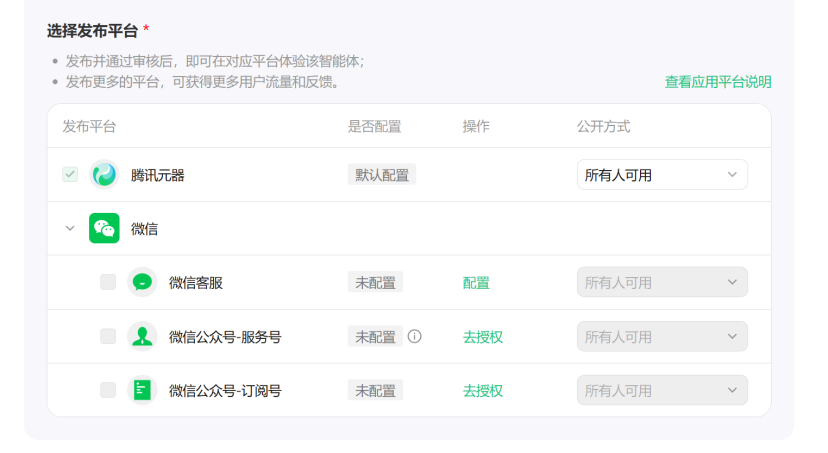Click the WeChat subscription account icon

tap(142, 391)
